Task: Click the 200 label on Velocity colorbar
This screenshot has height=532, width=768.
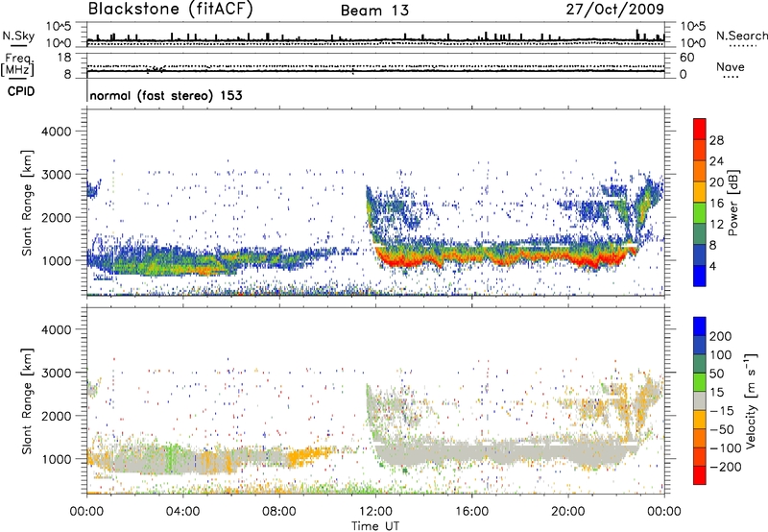Action: click(721, 336)
